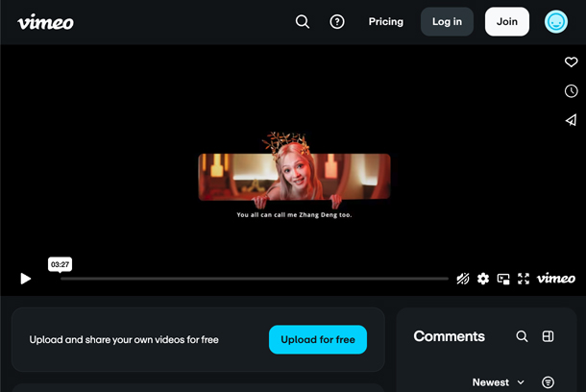Click Upload for free button

coord(318,339)
